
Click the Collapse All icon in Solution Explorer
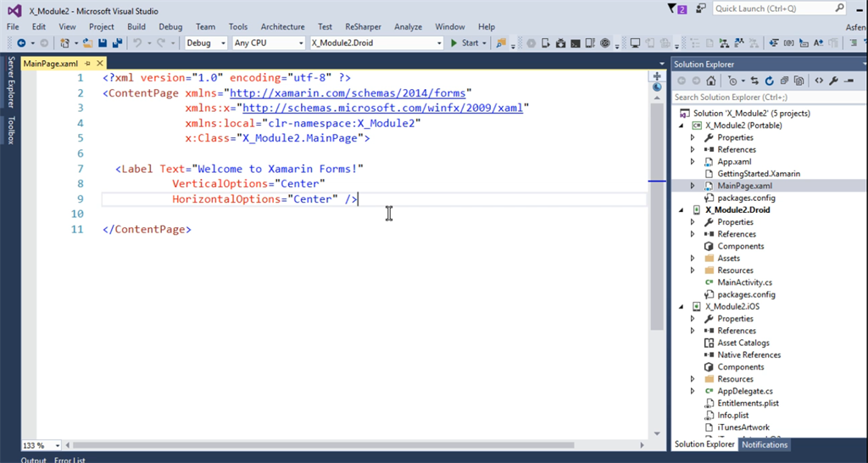784,81
